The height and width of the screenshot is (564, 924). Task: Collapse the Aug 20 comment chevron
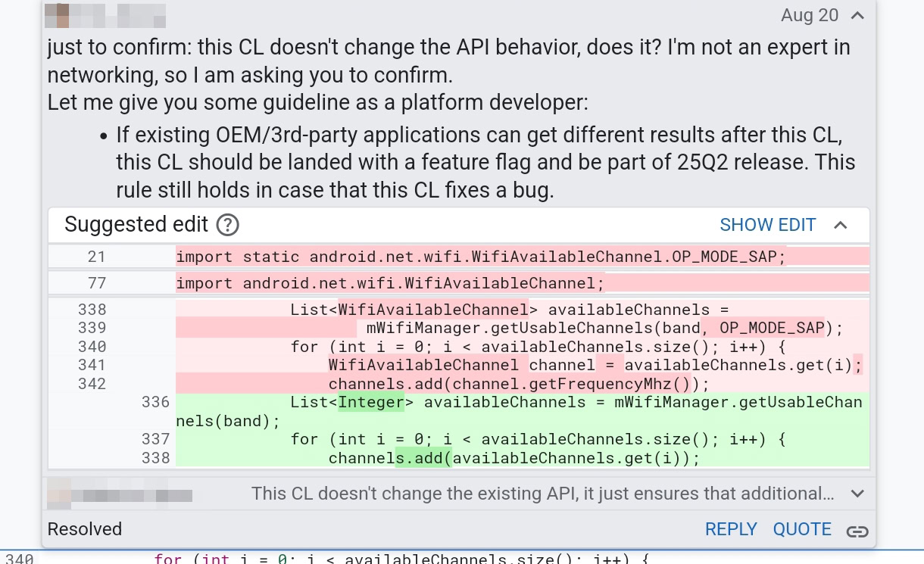[857, 16]
